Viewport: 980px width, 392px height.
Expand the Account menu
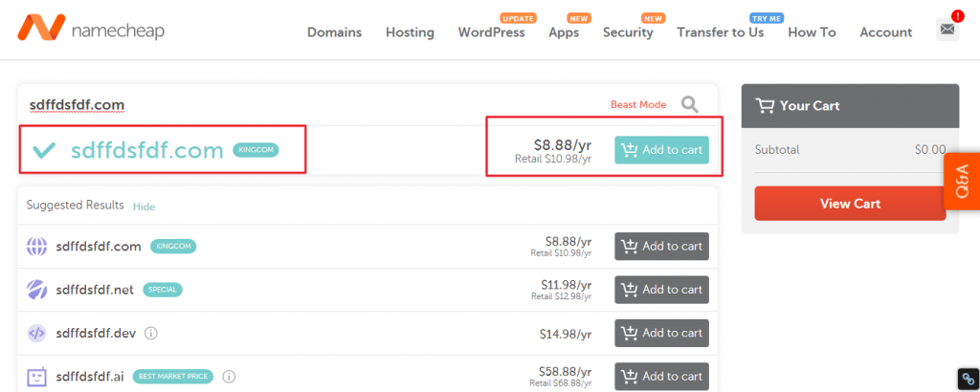pyautogui.click(x=885, y=33)
